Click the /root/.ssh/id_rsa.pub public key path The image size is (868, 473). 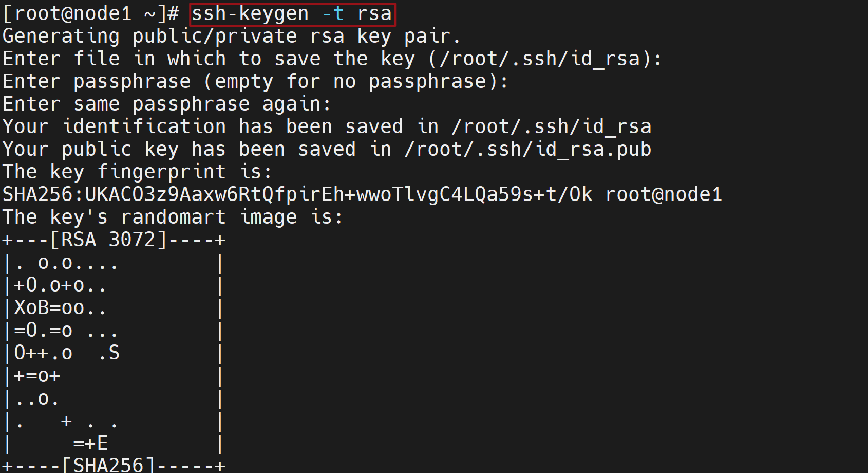528,150
